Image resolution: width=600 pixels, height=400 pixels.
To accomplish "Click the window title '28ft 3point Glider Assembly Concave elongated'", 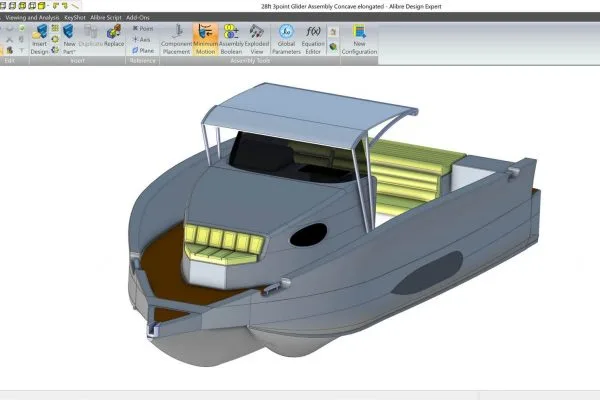I will [x=322, y=6].
